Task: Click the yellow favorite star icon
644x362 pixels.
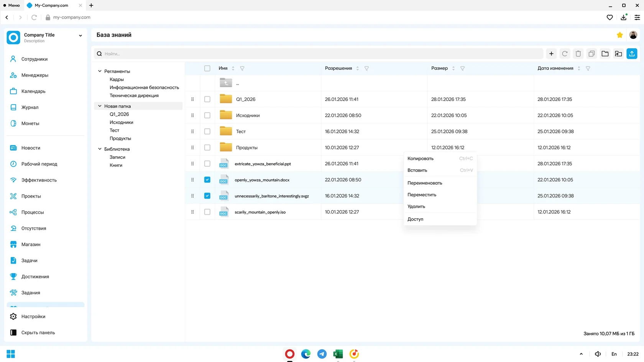Action: (x=620, y=35)
